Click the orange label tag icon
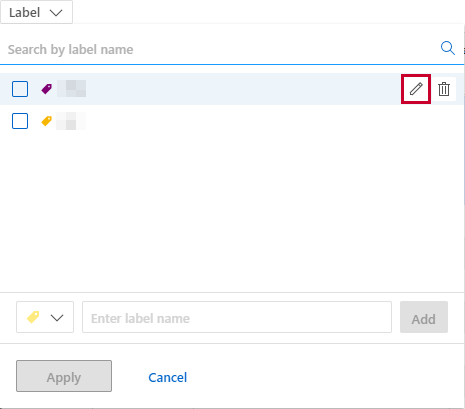 click(x=47, y=121)
